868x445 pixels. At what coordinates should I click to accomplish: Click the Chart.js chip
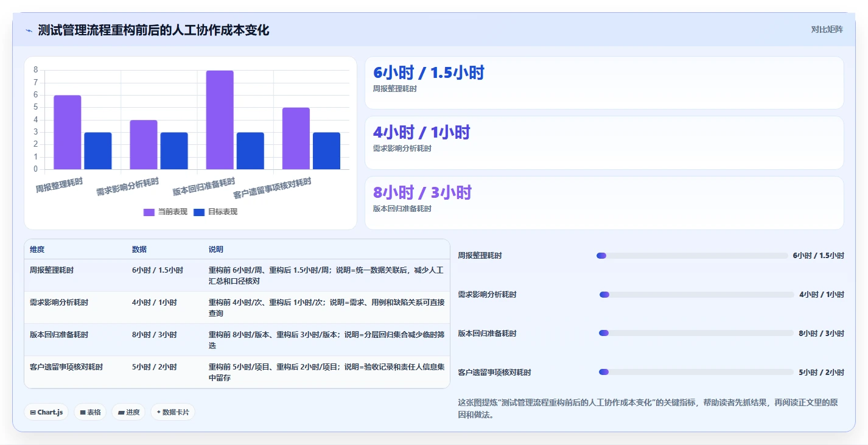47,412
